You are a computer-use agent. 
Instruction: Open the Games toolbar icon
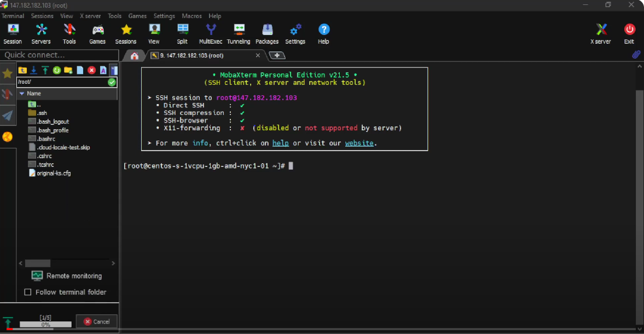click(97, 34)
